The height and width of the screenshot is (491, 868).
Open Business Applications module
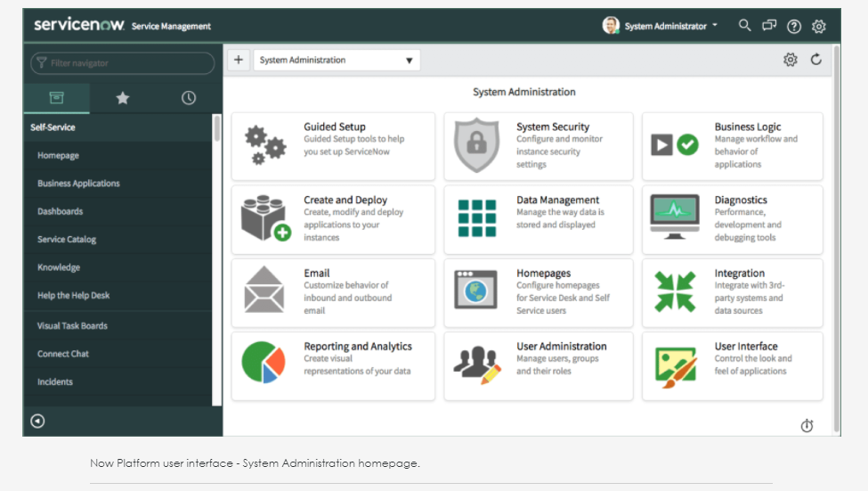pyautogui.click(x=78, y=184)
